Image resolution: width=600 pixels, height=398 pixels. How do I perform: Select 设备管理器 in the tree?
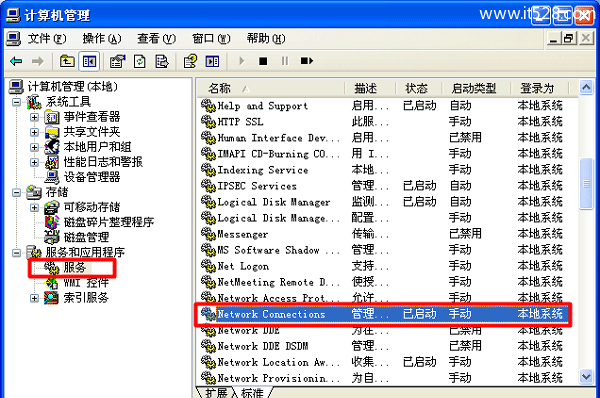point(92,177)
